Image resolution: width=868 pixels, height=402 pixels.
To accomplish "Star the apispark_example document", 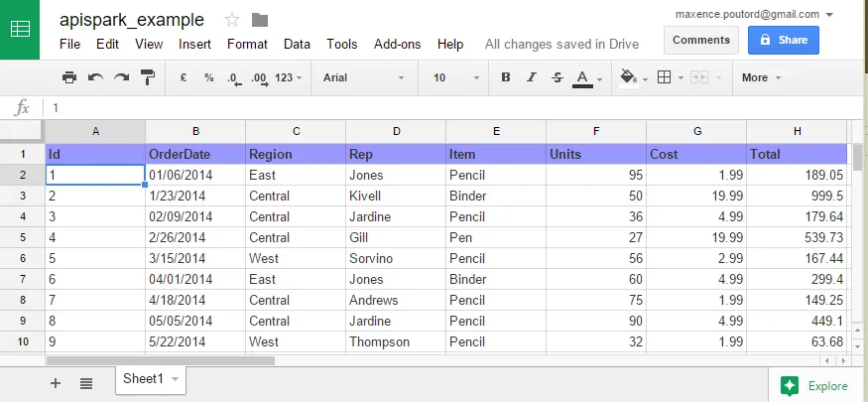I will click(232, 21).
